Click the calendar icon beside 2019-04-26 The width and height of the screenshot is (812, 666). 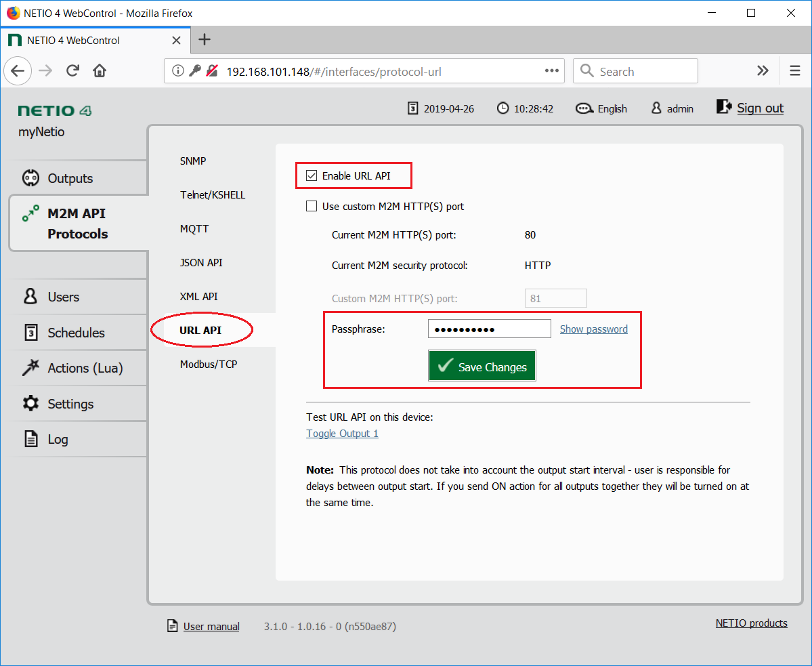[412, 108]
